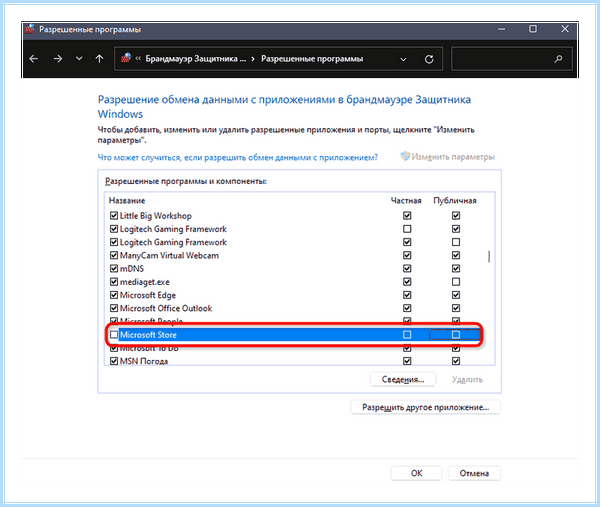Screen dimensions: 600x507
Task: Go back with the left arrow
Action: tap(34, 59)
